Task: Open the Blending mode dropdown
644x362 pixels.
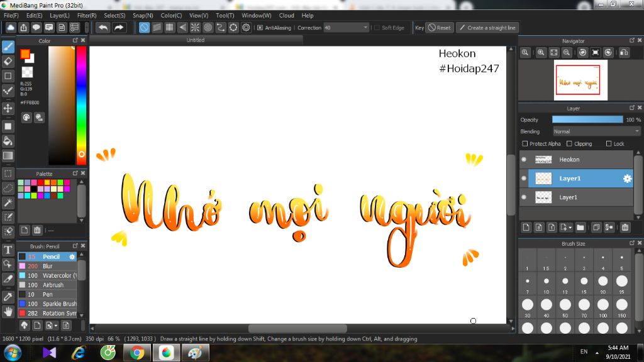Action: [596, 132]
